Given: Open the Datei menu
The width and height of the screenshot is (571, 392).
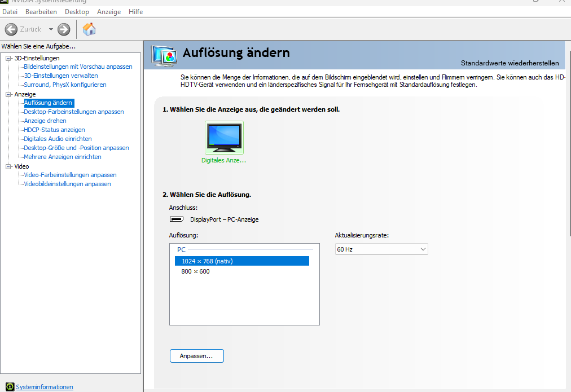Looking at the screenshot, I should 10,12.
